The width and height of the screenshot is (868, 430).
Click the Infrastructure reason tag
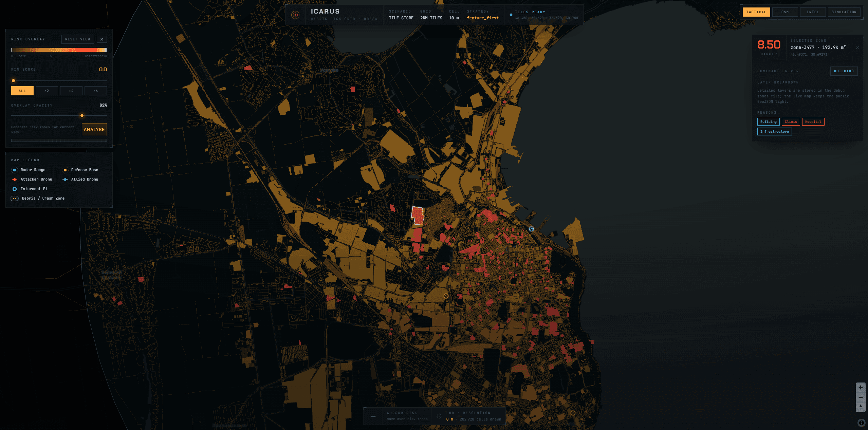coord(775,132)
